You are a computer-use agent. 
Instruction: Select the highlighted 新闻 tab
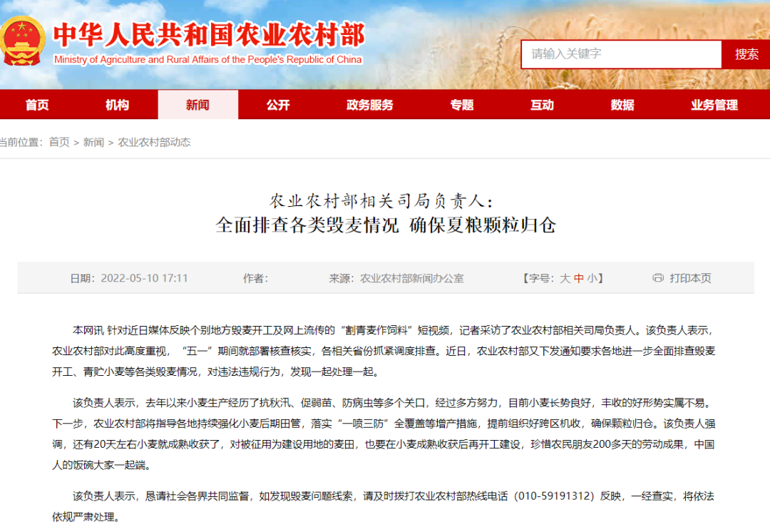coord(197,104)
